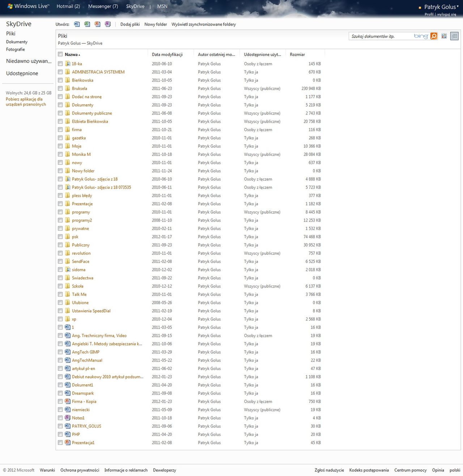Open the Elżbieta Bieńkowska folder

click(x=90, y=121)
